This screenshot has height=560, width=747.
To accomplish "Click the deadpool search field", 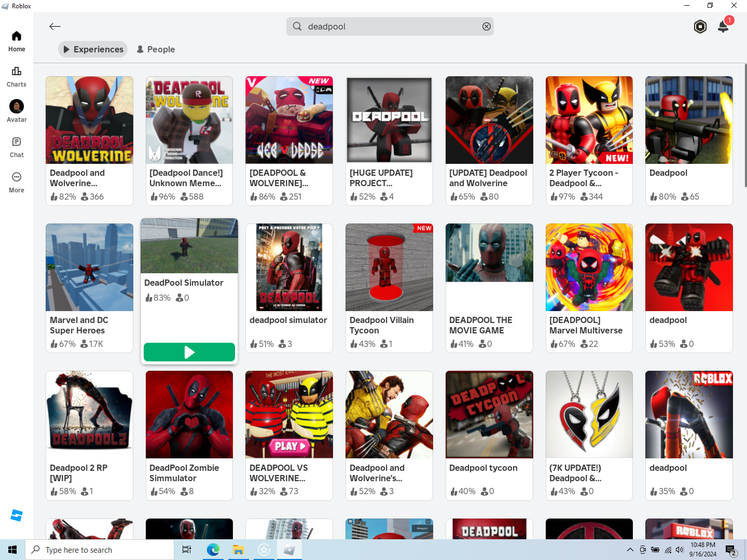I will [390, 26].
